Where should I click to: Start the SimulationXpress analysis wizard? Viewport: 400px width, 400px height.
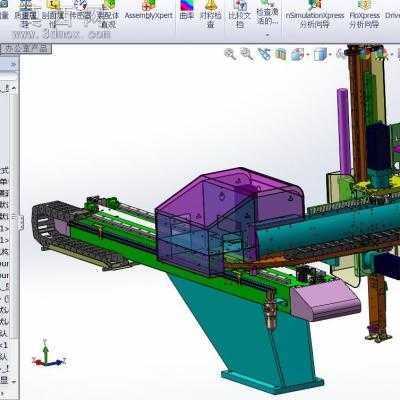coord(315,13)
